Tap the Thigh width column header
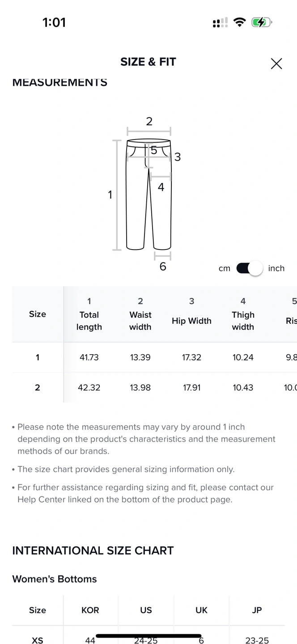The width and height of the screenshot is (297, 644). coord(243,314)
